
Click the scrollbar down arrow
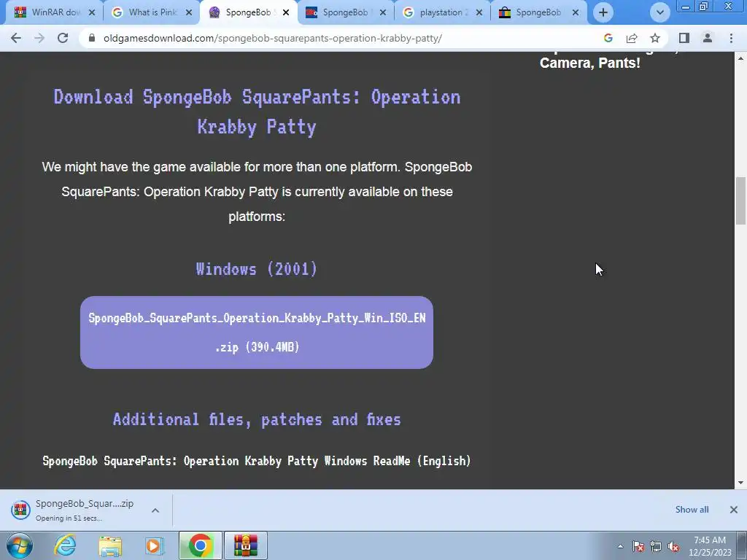tap(741, 483)
